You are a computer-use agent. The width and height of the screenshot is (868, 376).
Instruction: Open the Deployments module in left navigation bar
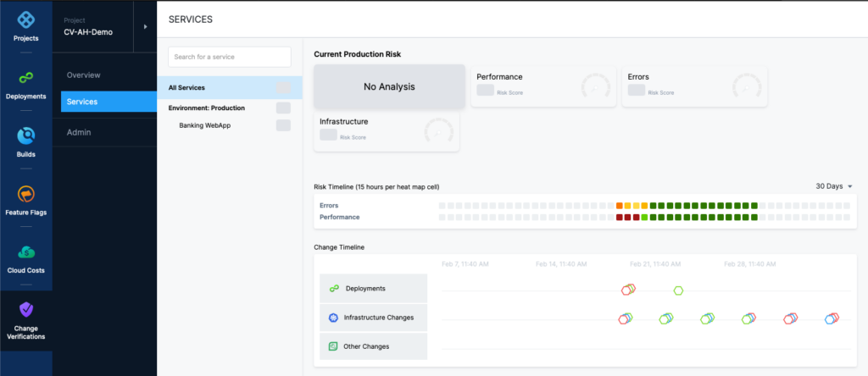pos(26,85)
